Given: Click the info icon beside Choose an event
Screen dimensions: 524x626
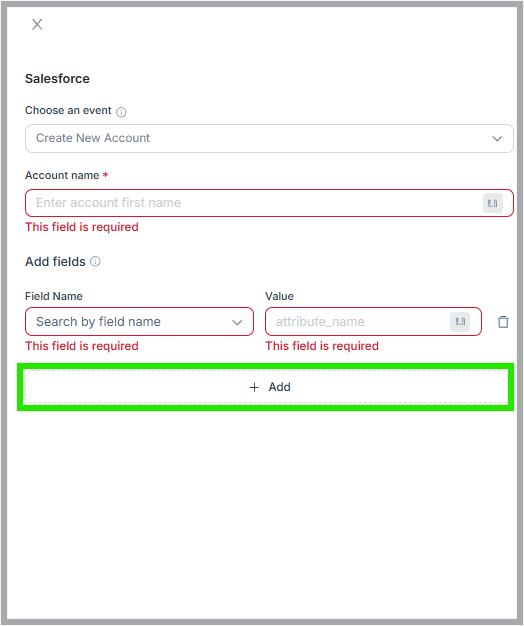Looking at the screenshot, I should (121, 112).
